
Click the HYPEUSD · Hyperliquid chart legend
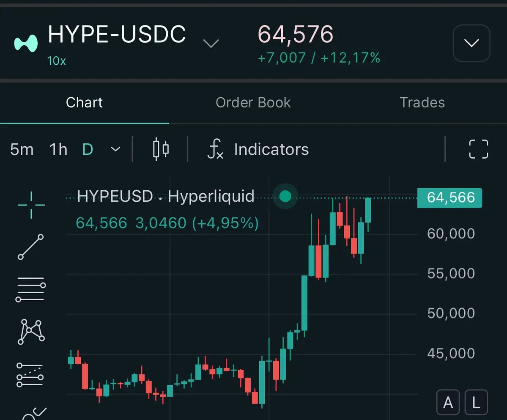166,196
